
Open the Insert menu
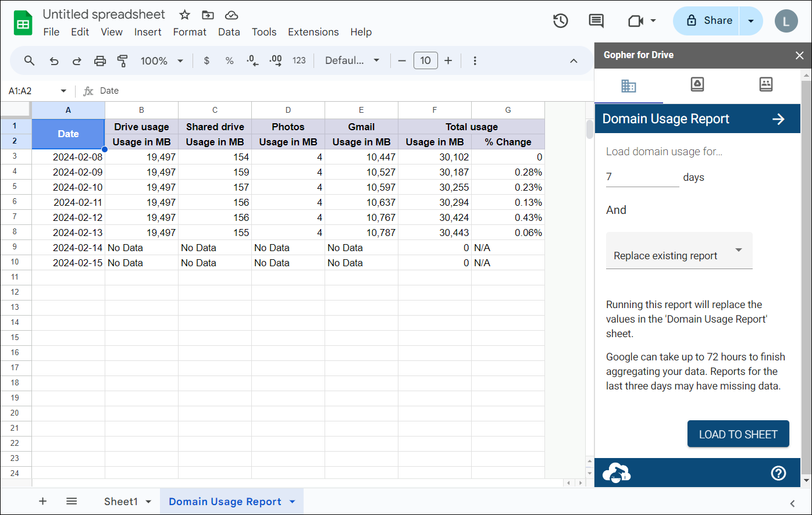pos(148,32)
